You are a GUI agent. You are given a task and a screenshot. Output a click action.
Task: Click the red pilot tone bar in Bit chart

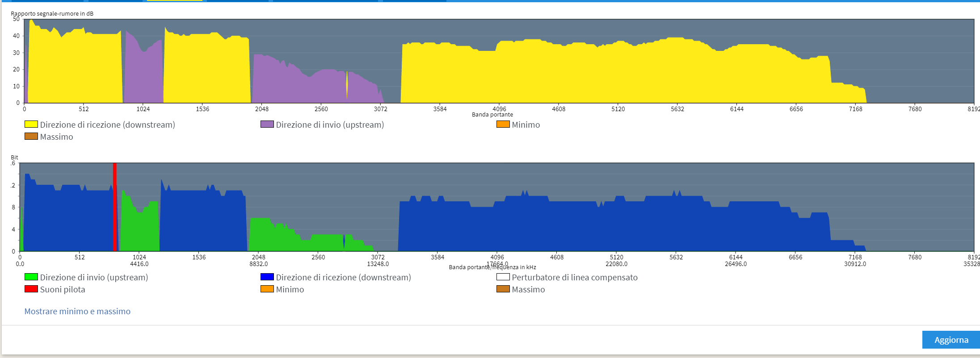[x=115, y=207]
